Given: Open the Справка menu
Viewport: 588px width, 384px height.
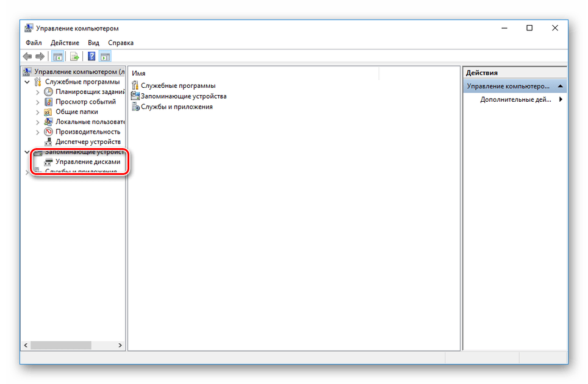Looking at the screenshot, I should 121,43.
